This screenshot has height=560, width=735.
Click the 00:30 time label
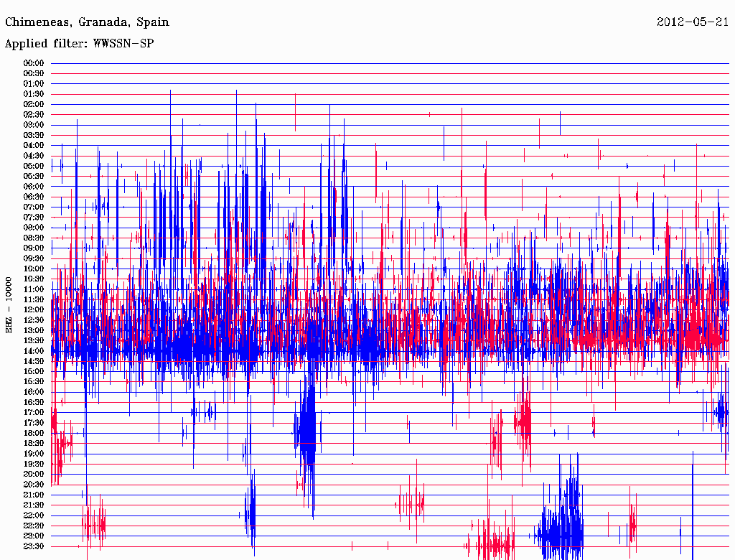coord(34,74)
